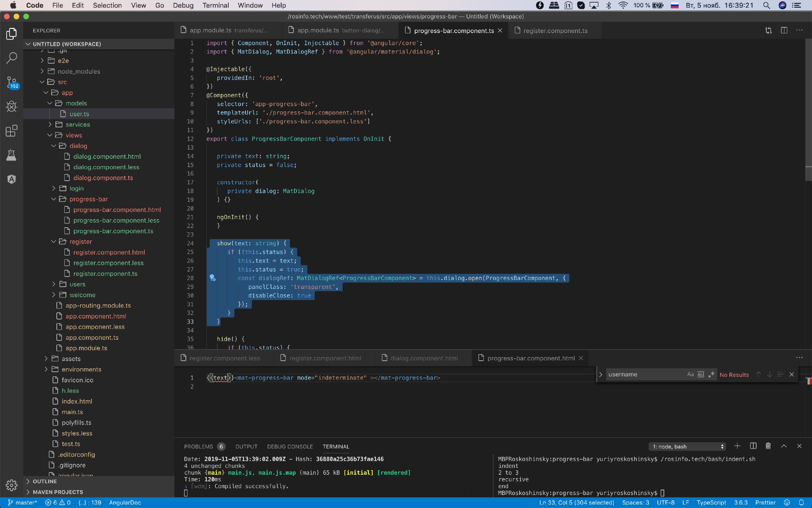The image size is (812, 508).
Task: Open More Actions menu for bottom editor
Action: click(x=800, y=358)
